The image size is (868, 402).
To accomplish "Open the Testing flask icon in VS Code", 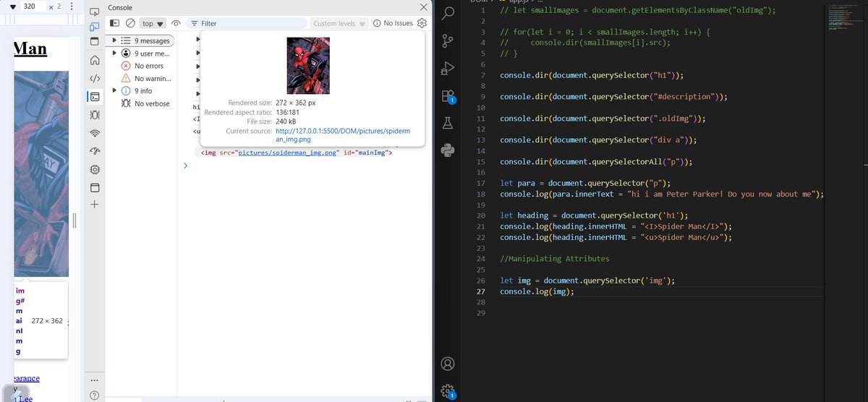I will (448, 124).
